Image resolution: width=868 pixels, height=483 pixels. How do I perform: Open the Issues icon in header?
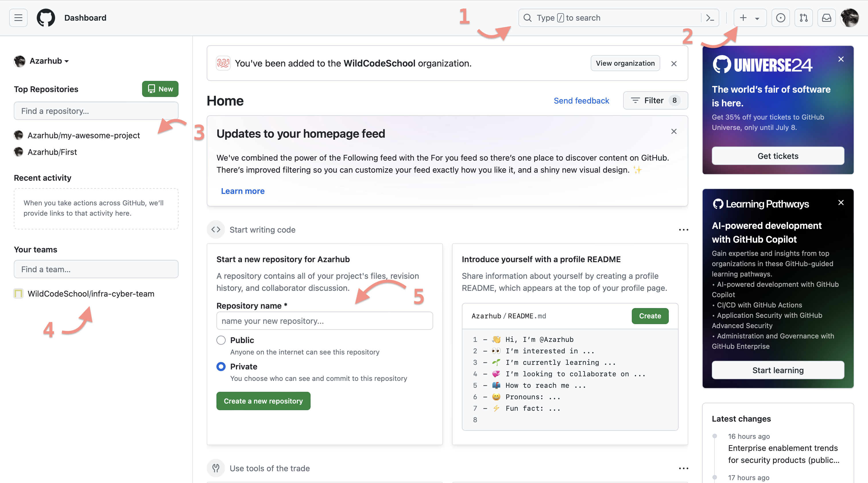click(780, 18)
